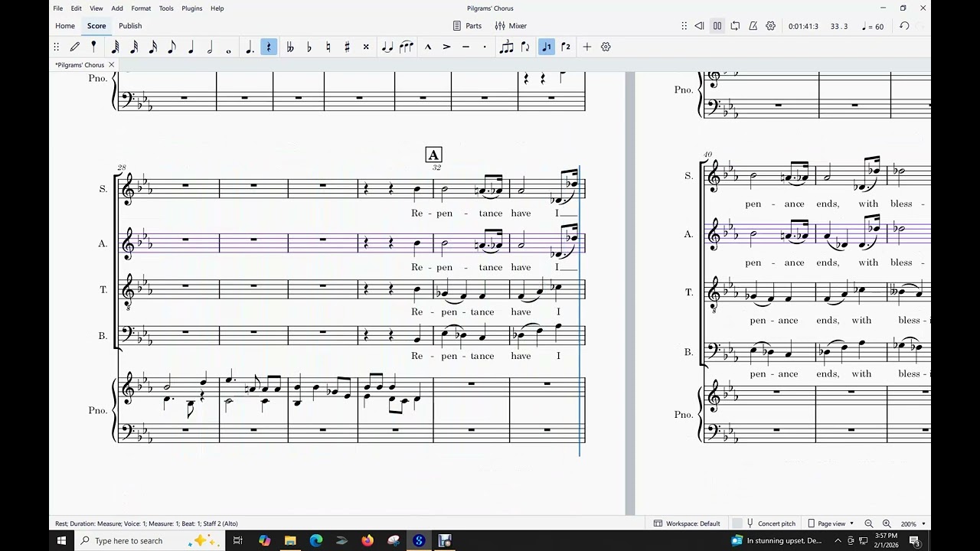980x551 pixels.
Task: Select the 64th note duration
Action: 116,47
